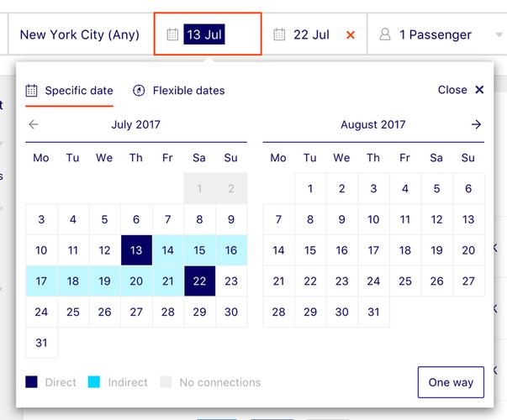Select the 13 Jul departure date field
Image resolution: width=507 pixels, height=420 pixels.
pyautogui.click(x=205, y=34)
